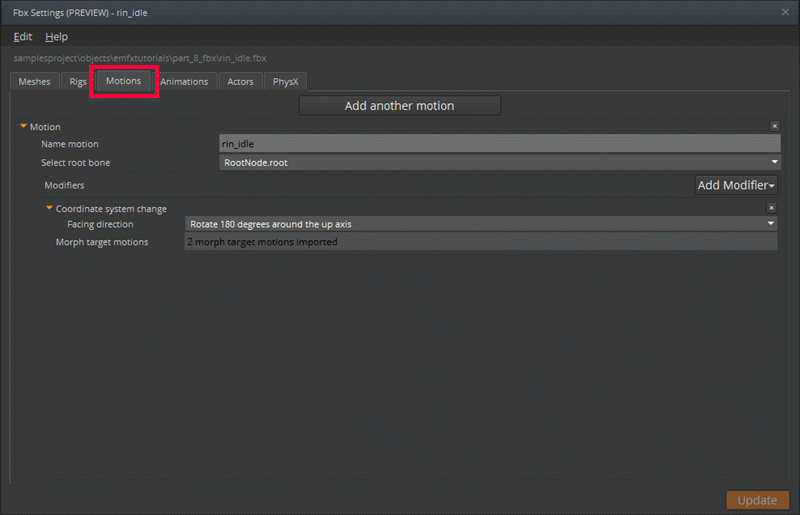Collapse the Coordinate system change section
Viewport: 800px width, 515px height.
(49, 209)
